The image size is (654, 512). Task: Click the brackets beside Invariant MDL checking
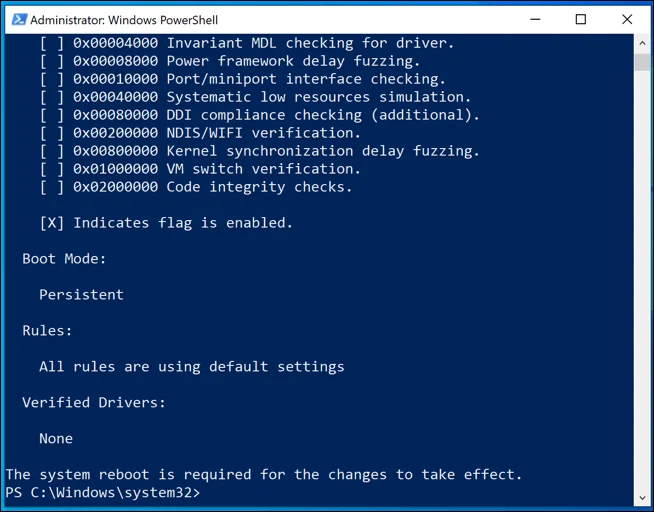pyautogui.click(x=52, y=43)
